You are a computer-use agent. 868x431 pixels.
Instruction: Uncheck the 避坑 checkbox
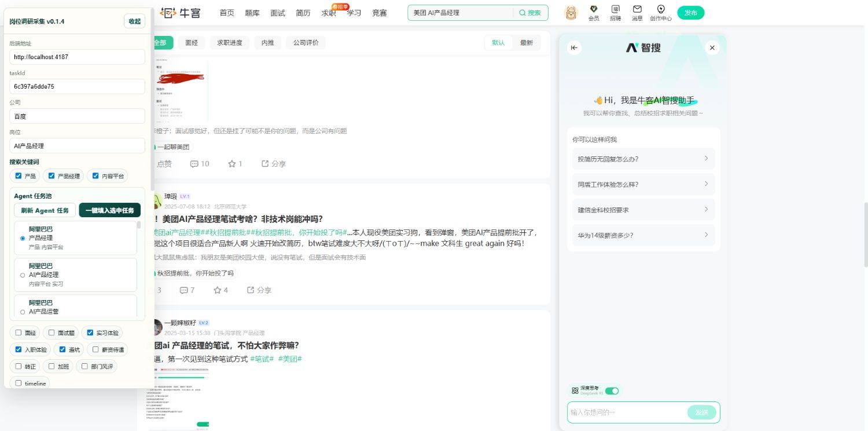(62, 350)
